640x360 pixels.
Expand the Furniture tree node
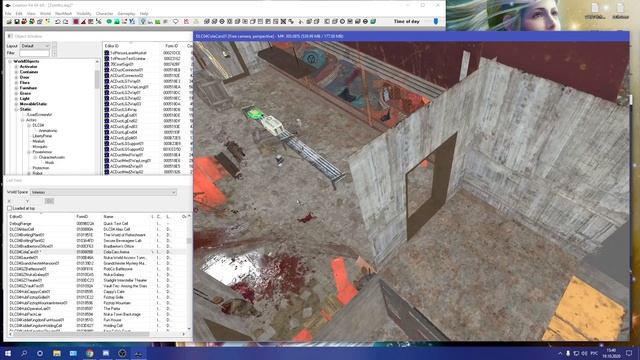coord(16,88)
